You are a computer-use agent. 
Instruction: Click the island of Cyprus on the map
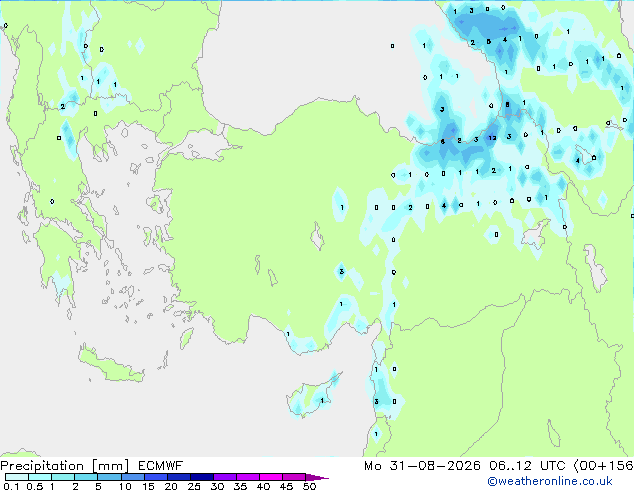pos(313,395)
